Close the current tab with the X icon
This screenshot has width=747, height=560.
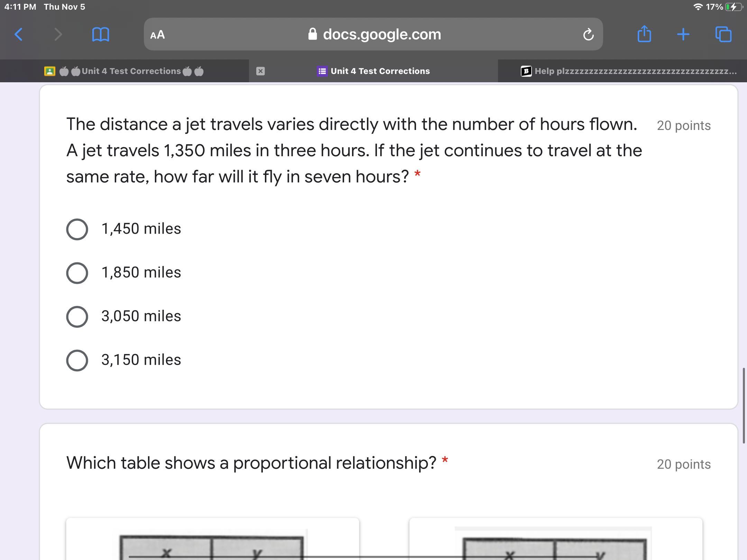click(x=260, y=71)
